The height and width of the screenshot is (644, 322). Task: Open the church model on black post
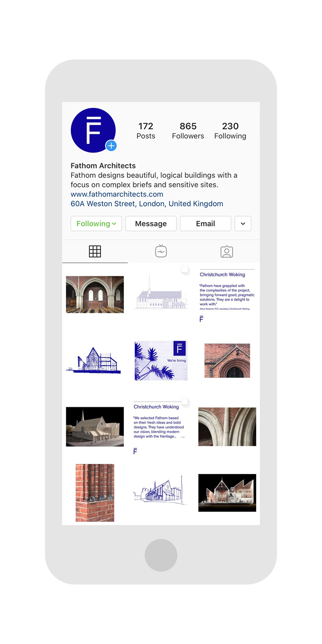coord(95,427)
